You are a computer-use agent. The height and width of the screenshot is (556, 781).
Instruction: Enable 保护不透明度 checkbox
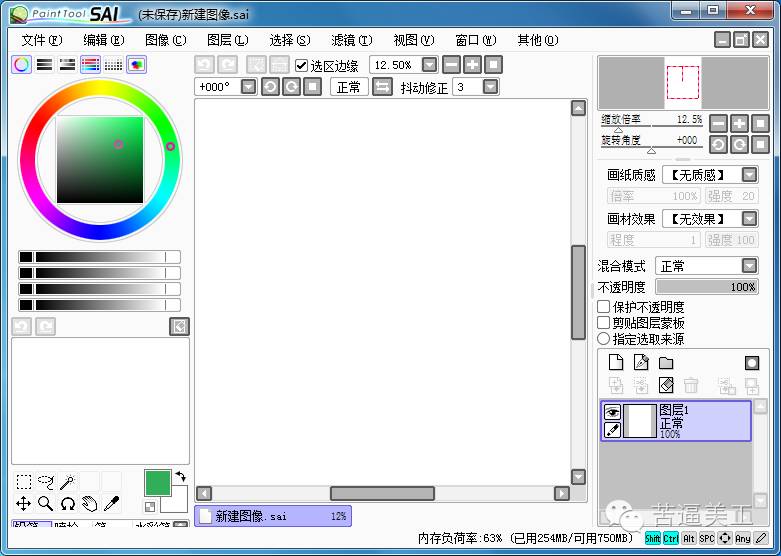[x=604, y=307]
